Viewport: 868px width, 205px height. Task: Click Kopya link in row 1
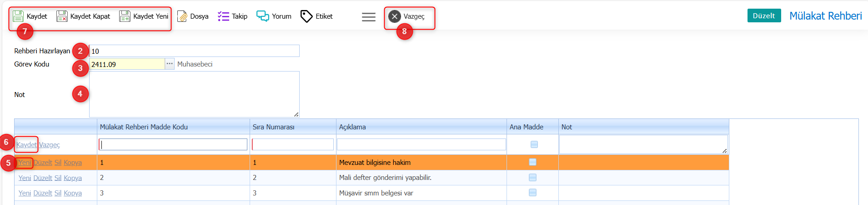[73, 163]
